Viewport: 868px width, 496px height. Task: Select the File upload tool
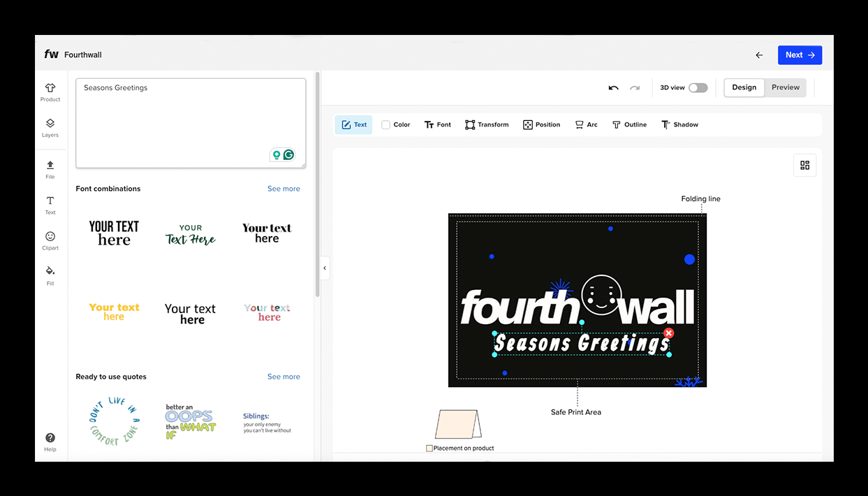pyautogui.click(x=50, y=169)
